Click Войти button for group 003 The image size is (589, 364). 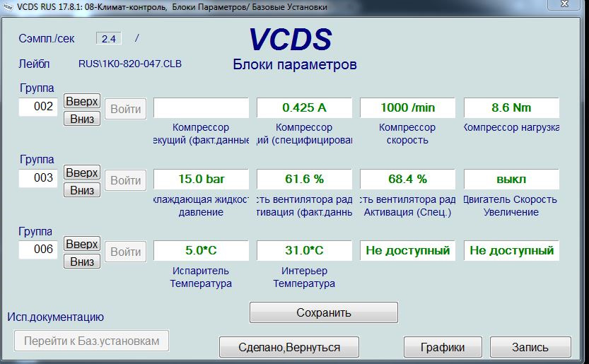[x=125, y=180]
